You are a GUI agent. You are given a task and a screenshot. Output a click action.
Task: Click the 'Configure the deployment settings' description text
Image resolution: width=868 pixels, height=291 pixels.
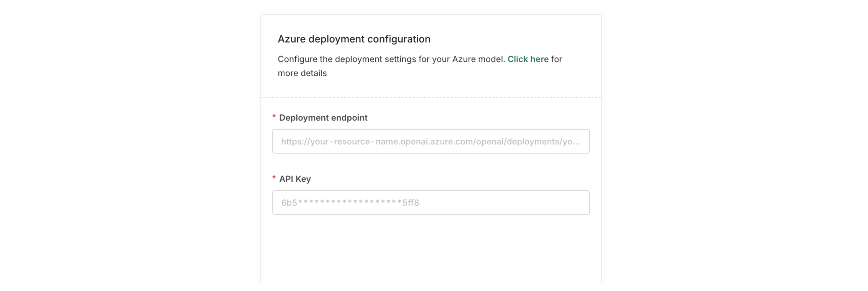(x=420, y=66)
